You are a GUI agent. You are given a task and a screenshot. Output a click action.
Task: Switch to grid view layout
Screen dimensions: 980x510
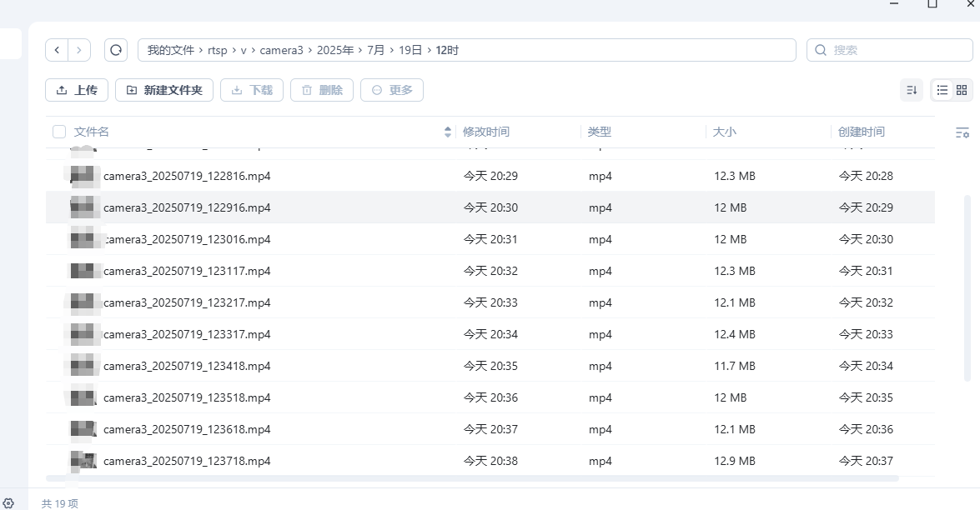[962, 90]
